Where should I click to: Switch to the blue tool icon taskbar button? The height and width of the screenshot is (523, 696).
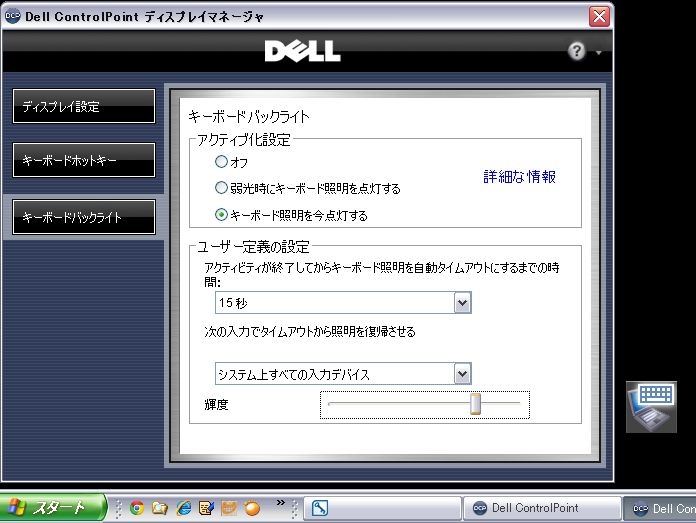coord(382,508)
